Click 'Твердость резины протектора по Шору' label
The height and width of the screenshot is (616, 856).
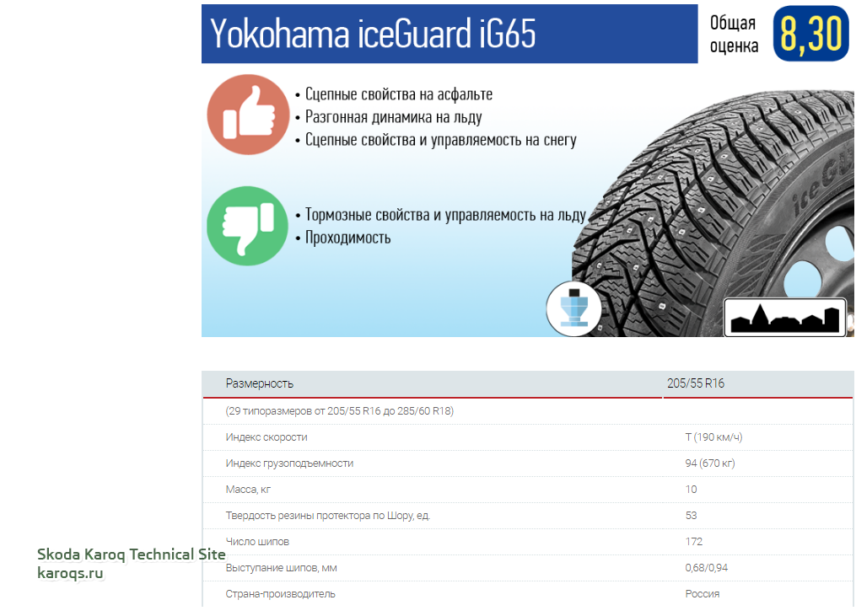pyautogui.click(x=327, y=516)
